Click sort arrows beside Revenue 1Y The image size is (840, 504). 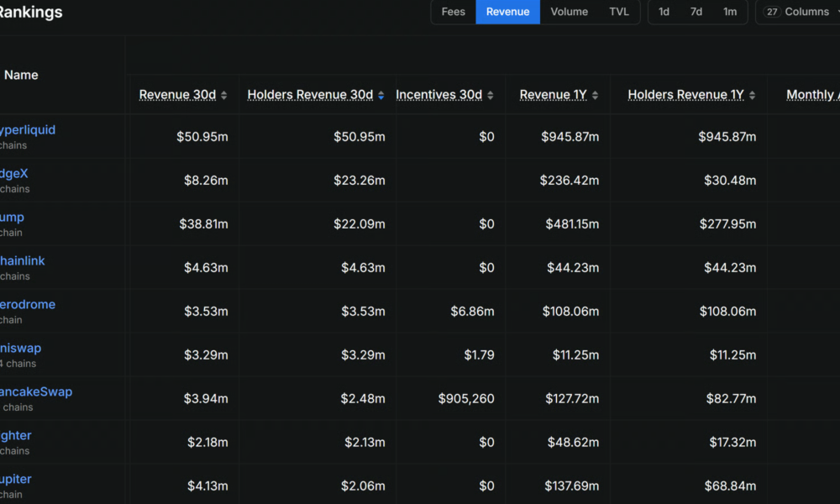[596, 95]
